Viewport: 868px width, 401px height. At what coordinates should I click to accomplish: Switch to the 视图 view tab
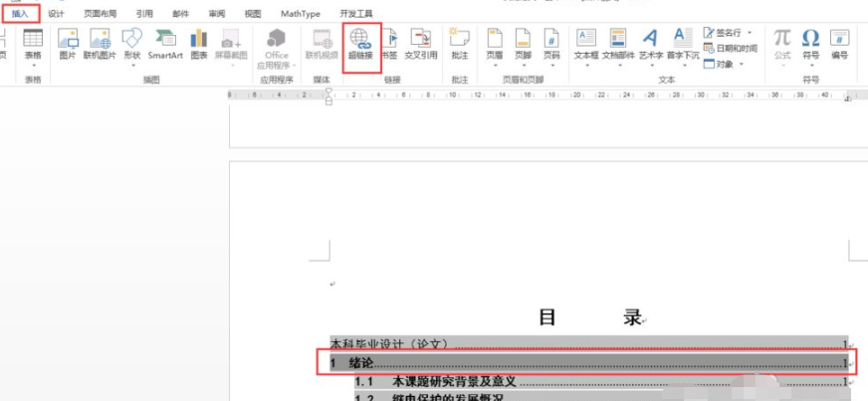click(253, 14)
